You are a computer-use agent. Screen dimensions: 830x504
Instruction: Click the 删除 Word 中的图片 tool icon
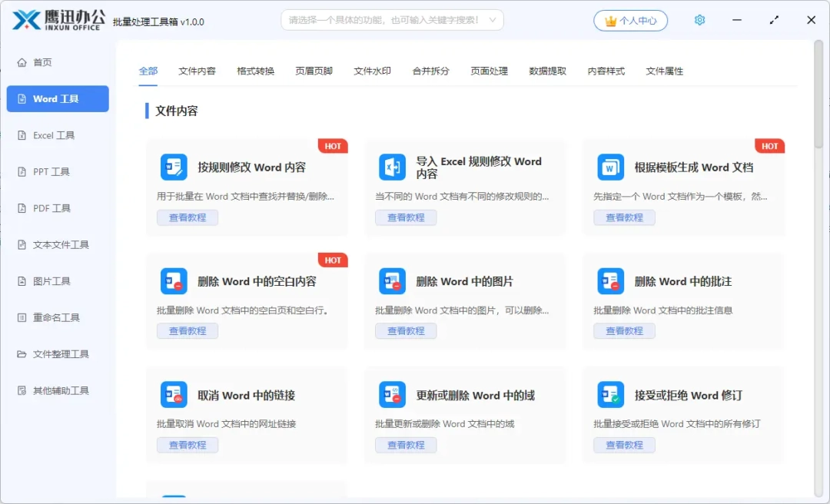click(392, 280)
